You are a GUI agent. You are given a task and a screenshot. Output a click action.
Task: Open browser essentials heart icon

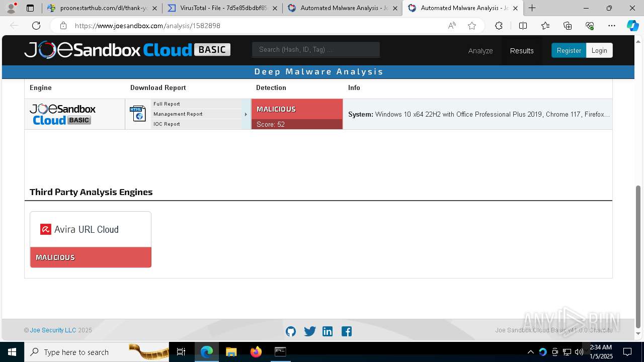(x=590, y=26)
